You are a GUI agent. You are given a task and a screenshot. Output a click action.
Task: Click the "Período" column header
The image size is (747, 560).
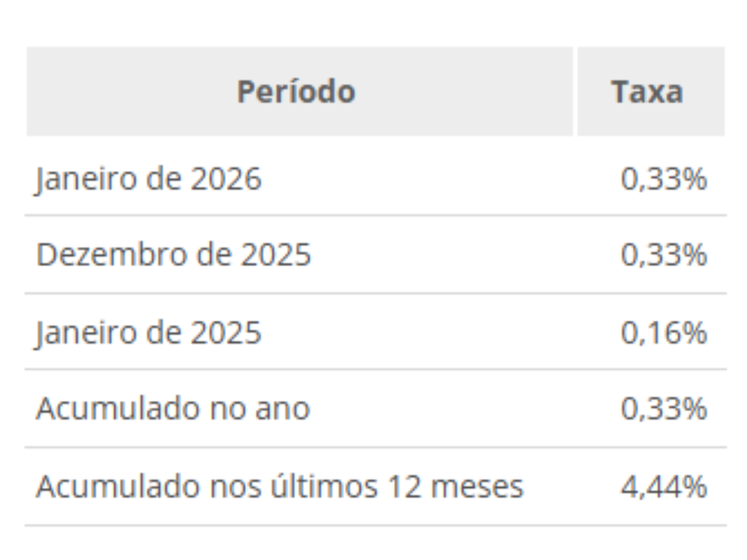click(296, 91)
